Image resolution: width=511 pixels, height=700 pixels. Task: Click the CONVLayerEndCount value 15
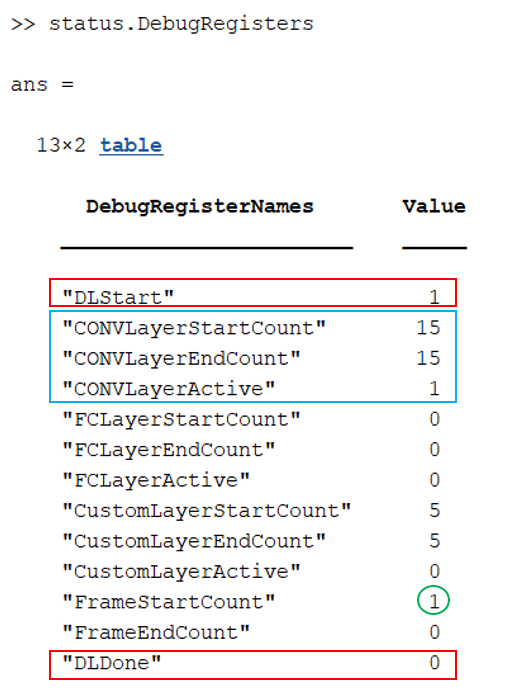[x=428, y=358]
